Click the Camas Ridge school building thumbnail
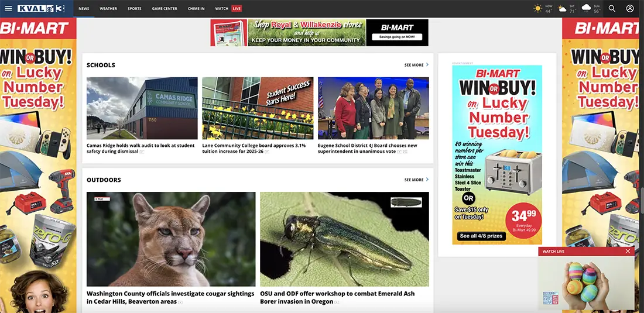Viewport: 644px width, 313px height. [142, 108]
